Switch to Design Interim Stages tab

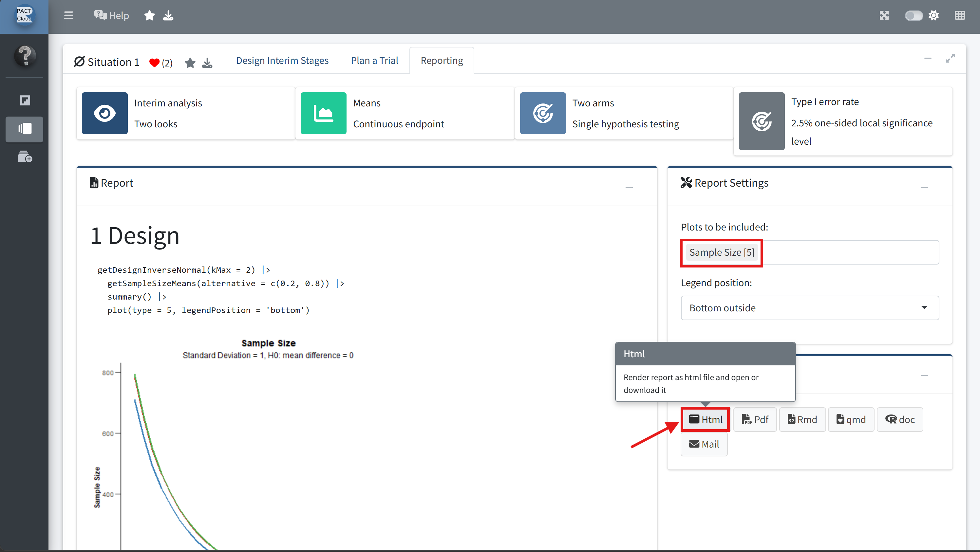pos(282,61)
